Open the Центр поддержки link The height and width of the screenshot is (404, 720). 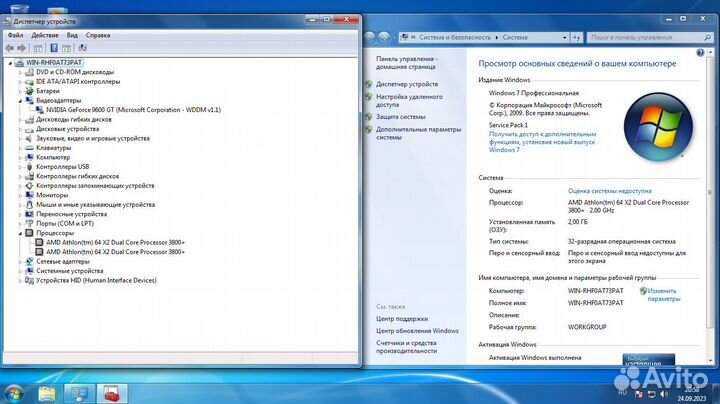(402, 319)
